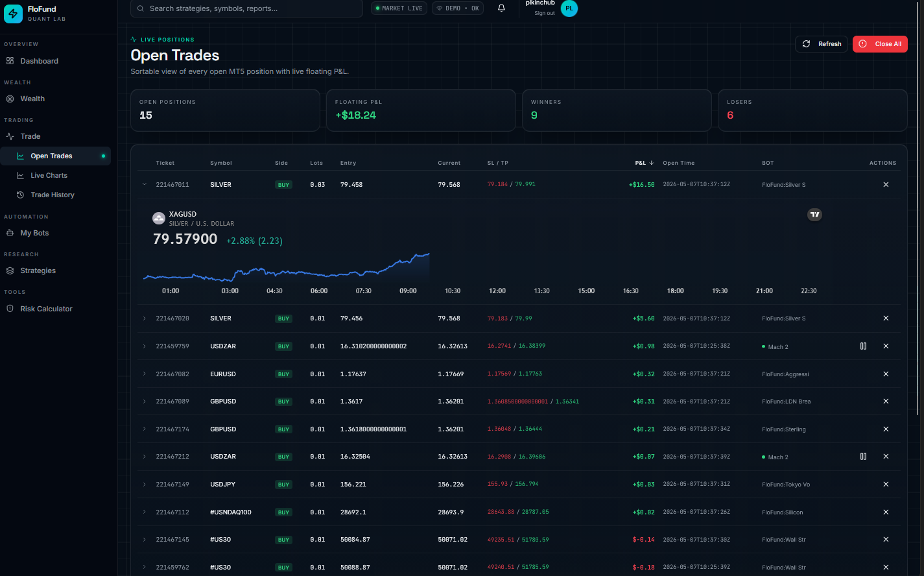924x576 pixels.
Task: Click the FloFund lightning bolt logo
Action: [13, 14]
